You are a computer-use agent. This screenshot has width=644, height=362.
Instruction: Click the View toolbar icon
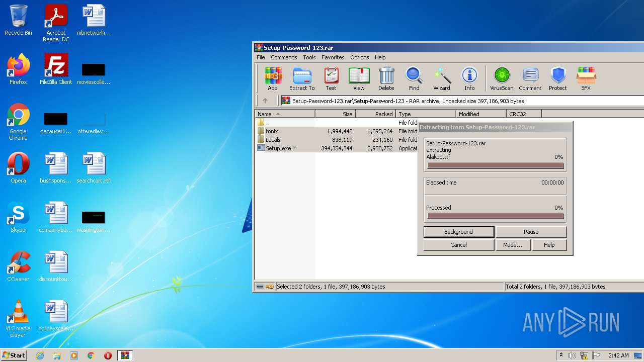(359, 79)
